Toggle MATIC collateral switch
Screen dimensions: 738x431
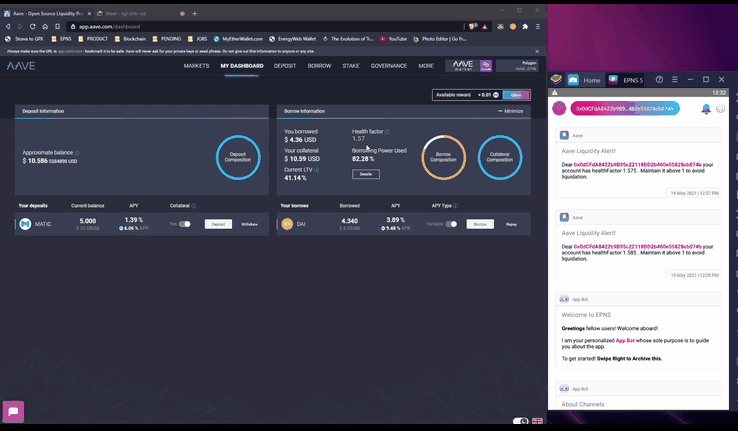(x=184, y=224)
